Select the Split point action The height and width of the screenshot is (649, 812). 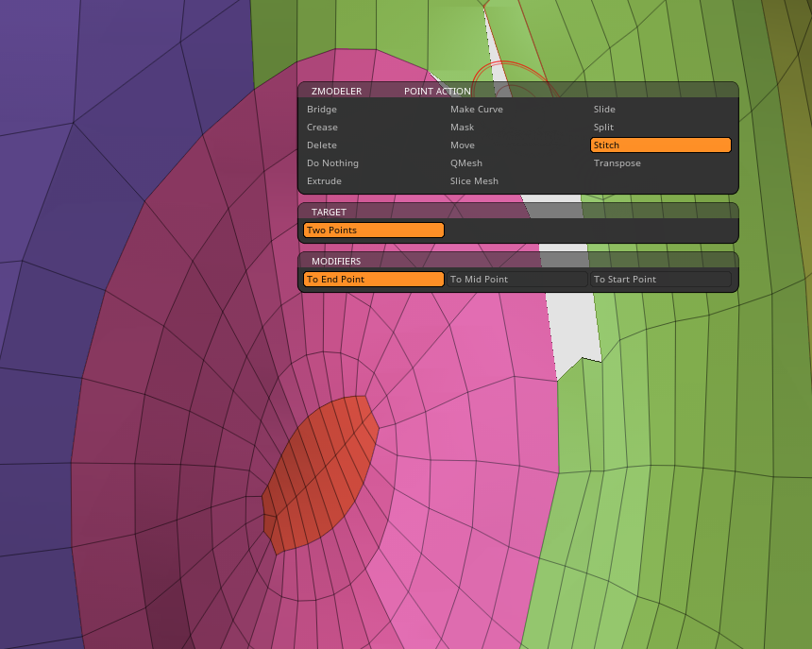coord(603,128)
